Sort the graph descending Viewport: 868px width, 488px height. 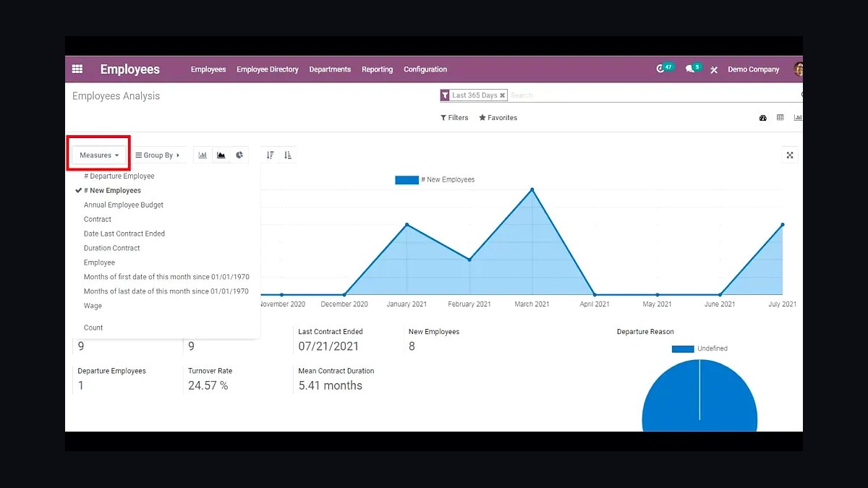270,155
